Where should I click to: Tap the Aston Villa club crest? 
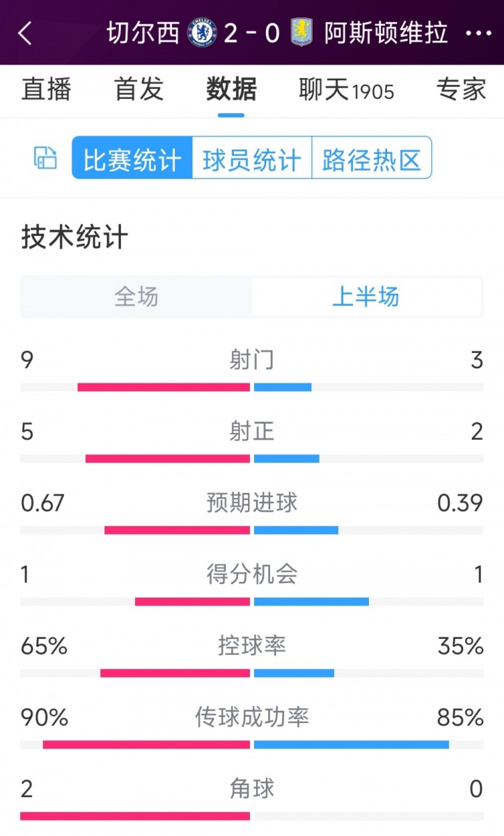click(302, 32)
